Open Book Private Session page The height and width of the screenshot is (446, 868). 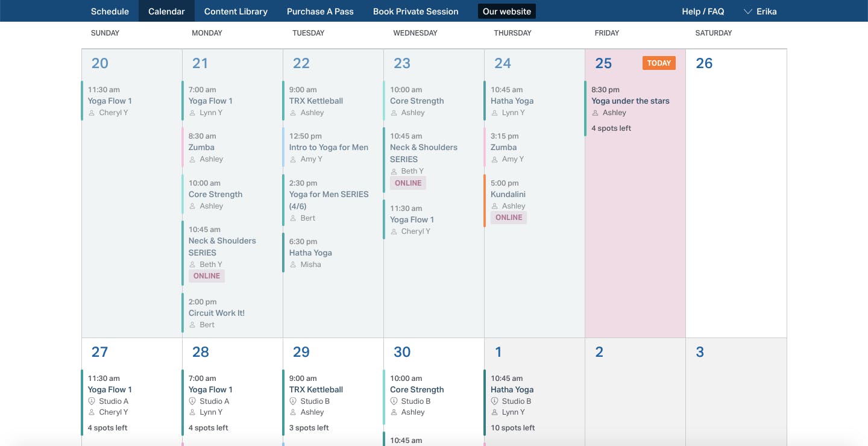point(416,11)
